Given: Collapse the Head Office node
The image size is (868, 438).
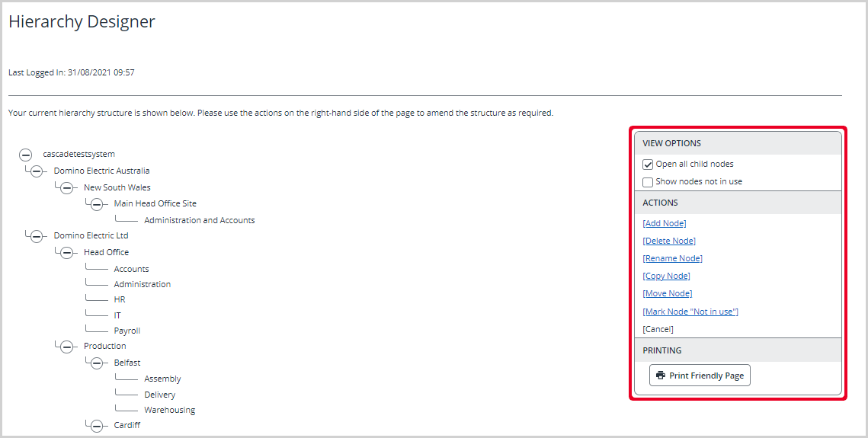Looking at the screenshot, I should 66,253.
